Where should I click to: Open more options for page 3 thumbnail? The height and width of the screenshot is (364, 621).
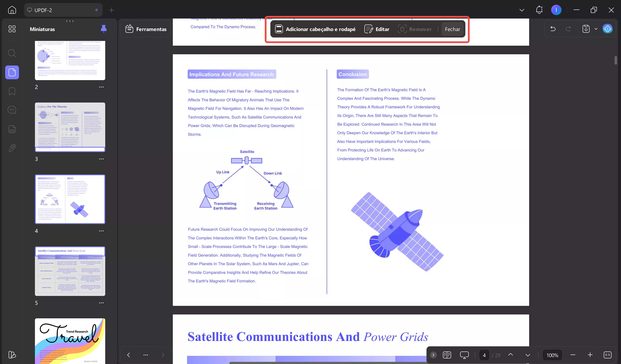pyautogui.click(x=101, y=159)
